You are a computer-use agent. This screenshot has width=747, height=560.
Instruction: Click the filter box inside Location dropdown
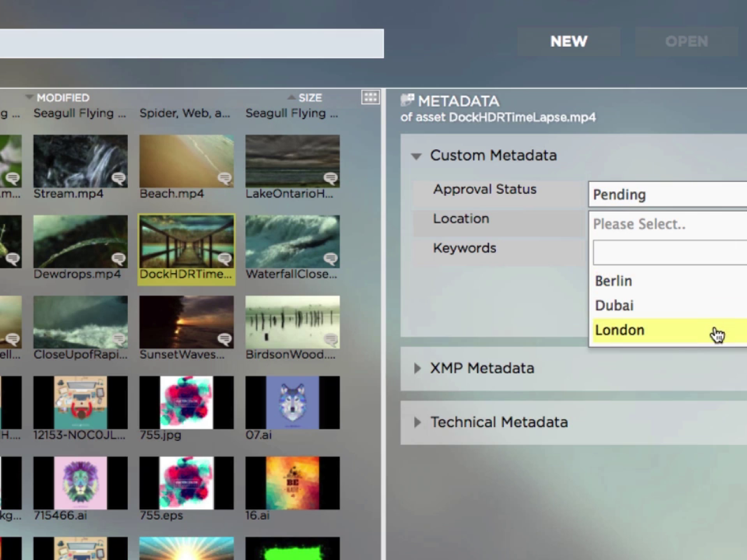pyautogui.click(x=670, y=253)
